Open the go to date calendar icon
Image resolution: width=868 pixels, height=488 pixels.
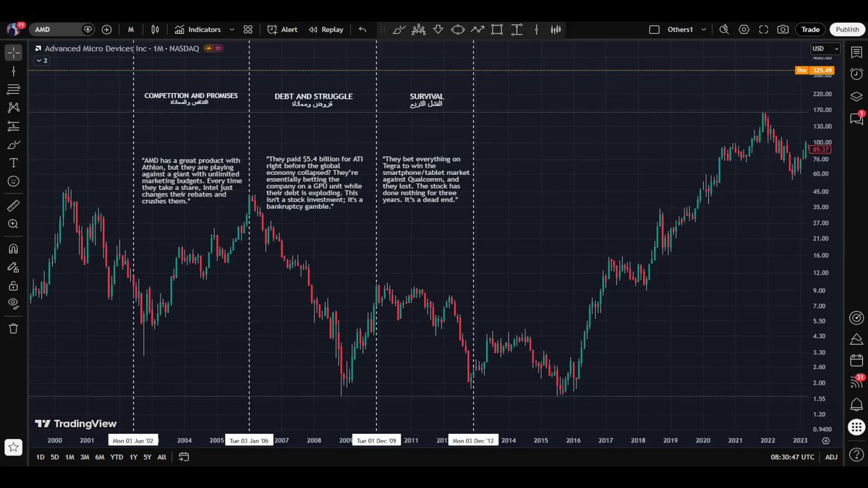click(184, 457)
